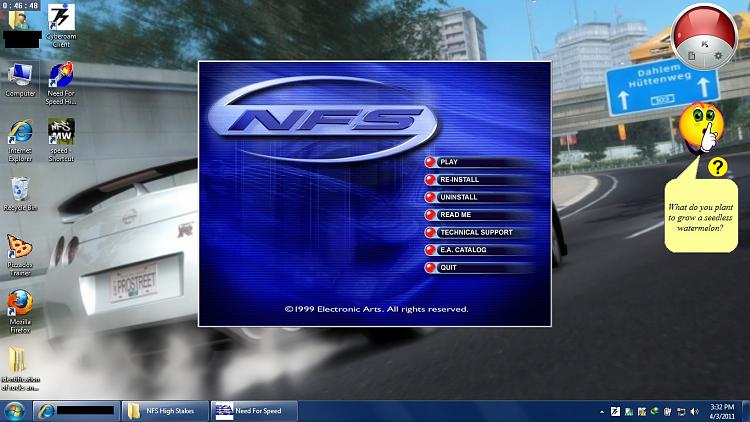The height and width of the screenshot is (422, 750).
Task: Click QUIT to exit the launcher
Action: pyautogui.click(x=478, y=267)
